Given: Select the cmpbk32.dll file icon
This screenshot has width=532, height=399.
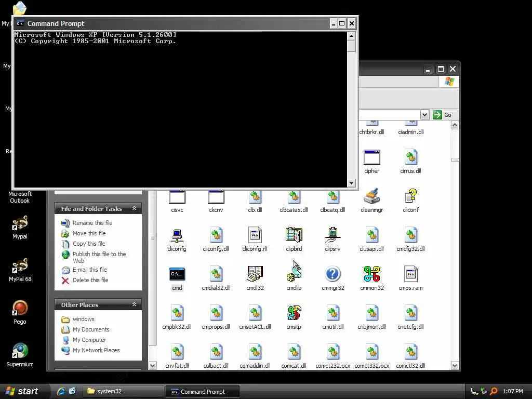Looking at the screenshot, I should pos(177,313).
